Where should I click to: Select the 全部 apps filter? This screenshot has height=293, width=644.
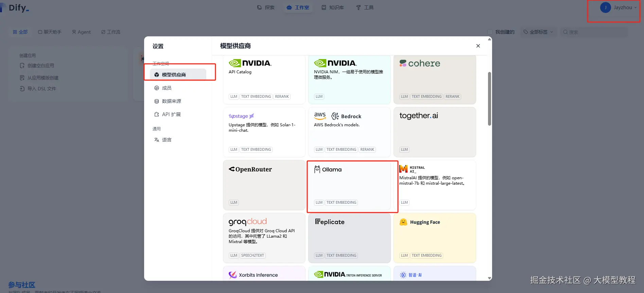20,32
